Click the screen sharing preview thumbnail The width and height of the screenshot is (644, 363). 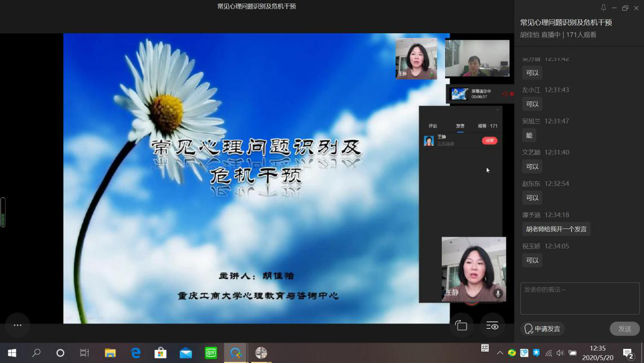tap(460, 94)
